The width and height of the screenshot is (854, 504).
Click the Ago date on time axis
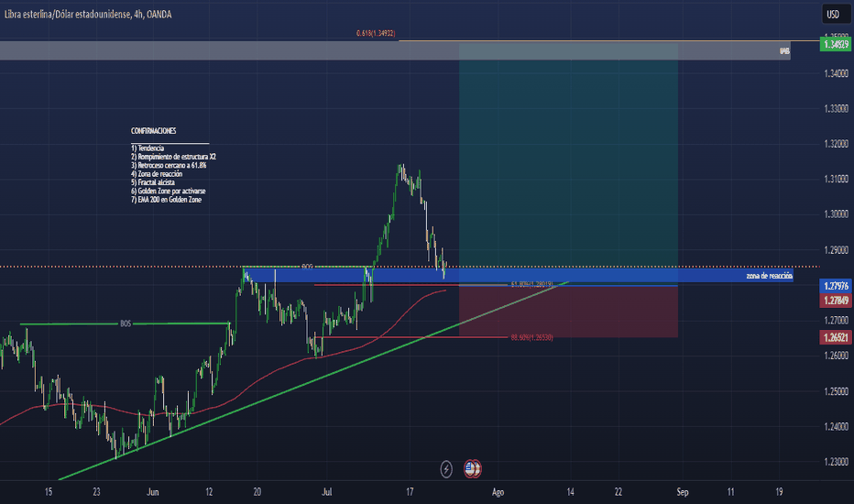click(x=498, y=492)
